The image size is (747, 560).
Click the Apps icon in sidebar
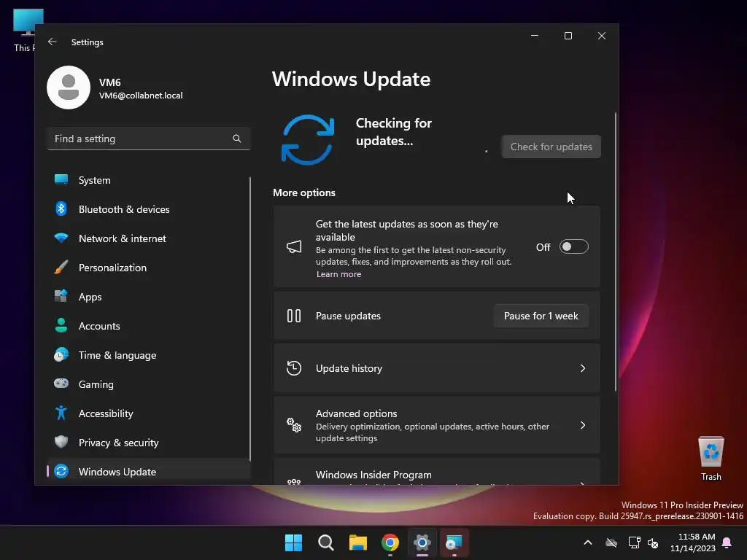click(x=61, y=296)
